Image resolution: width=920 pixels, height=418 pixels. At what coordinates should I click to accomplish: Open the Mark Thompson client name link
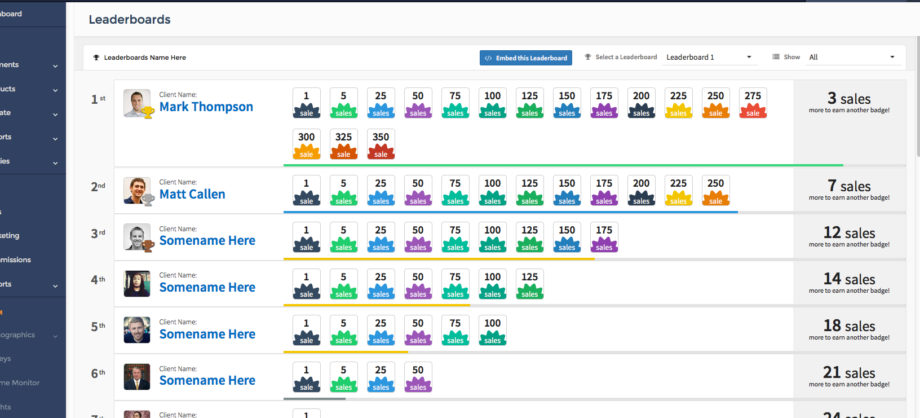tap(206, 107)
